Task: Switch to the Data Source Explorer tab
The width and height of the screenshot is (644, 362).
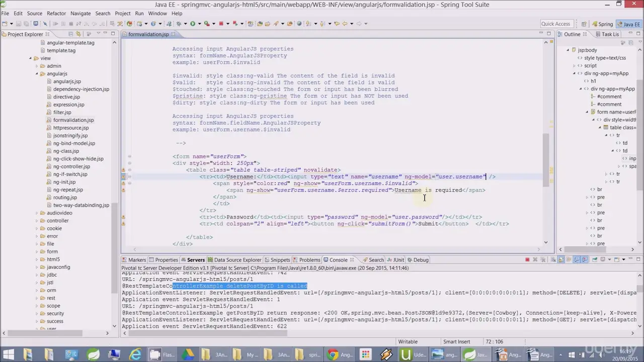Action: [234, 260]
